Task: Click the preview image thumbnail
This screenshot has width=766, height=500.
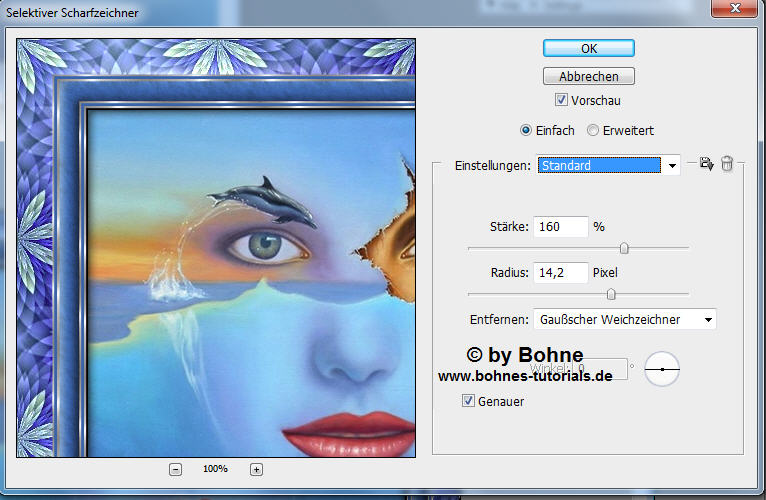Action: click(x=216, y=248)
